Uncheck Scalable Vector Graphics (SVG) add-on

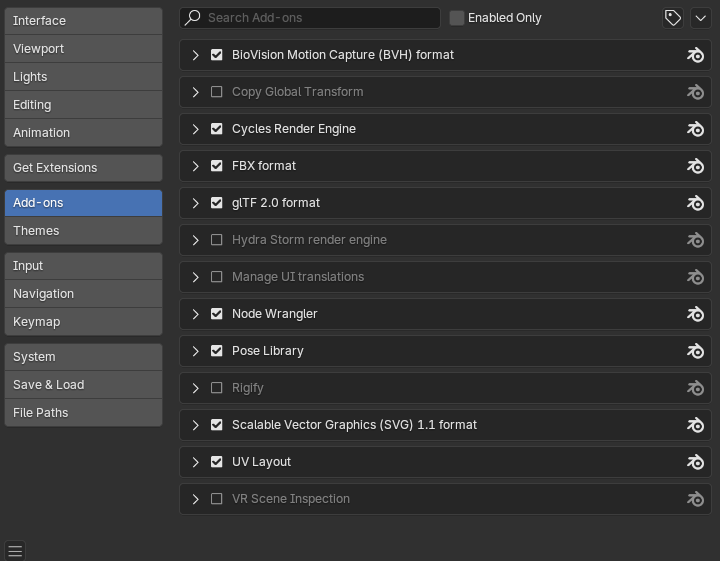(216, 425)
